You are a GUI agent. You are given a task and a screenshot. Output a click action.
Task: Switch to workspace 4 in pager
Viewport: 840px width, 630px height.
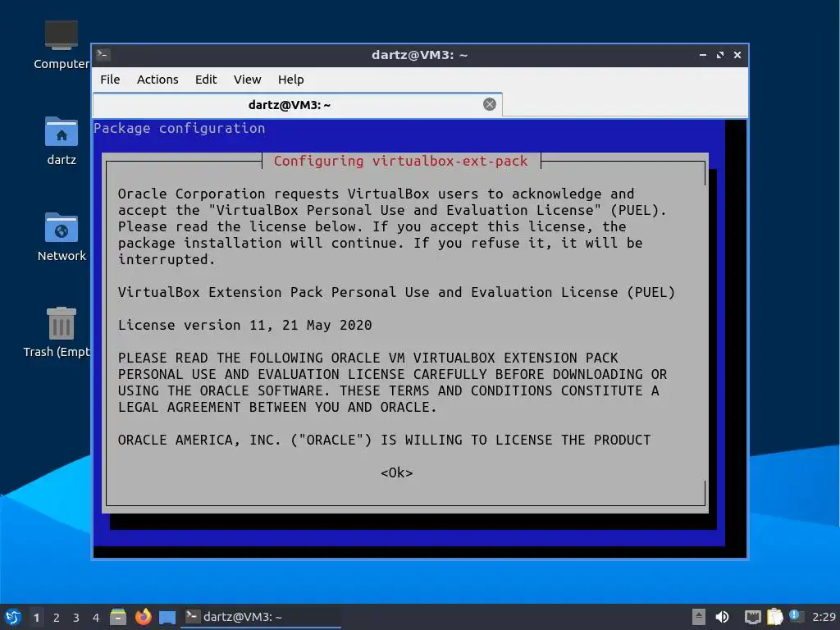tap(96, 617)
